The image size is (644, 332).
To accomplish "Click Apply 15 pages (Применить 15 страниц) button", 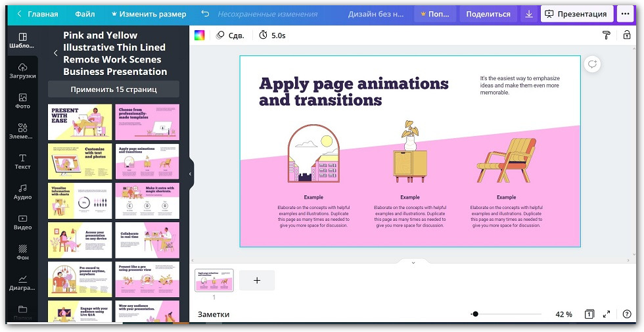I will pos(114,89).
